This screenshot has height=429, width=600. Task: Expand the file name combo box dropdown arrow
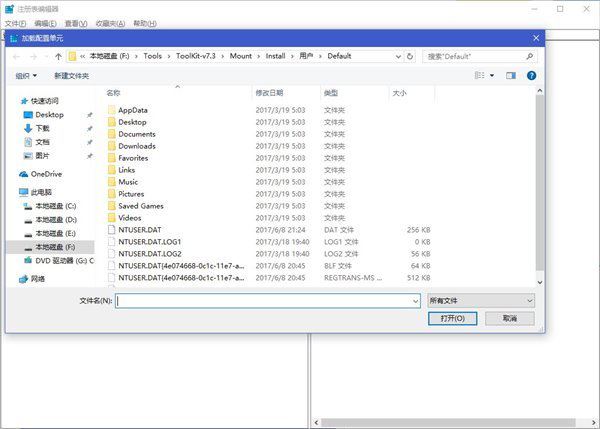[414, 300]
